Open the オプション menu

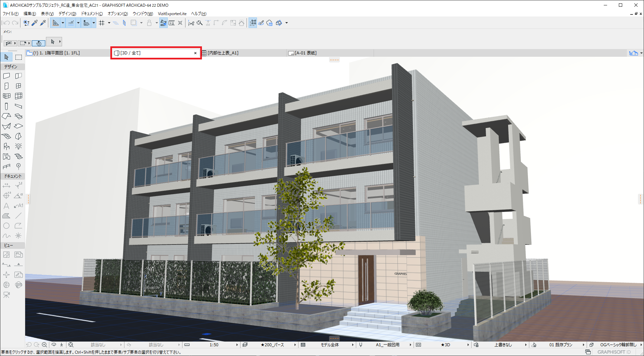[117, 14]
